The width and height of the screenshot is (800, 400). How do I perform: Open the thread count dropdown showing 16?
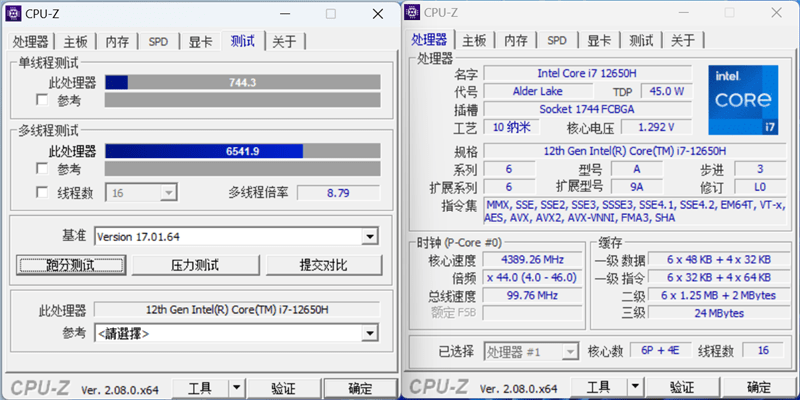[167, 192]
